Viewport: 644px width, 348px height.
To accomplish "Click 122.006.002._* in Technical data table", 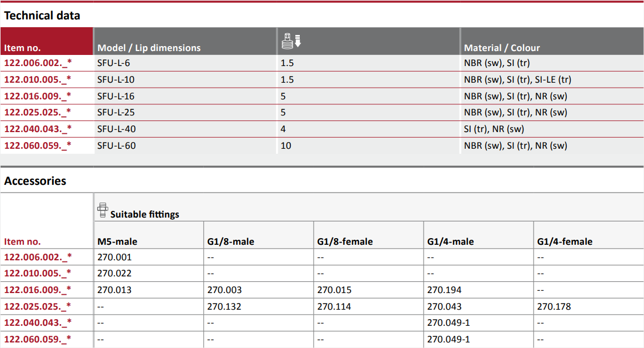I will [38, 63].
